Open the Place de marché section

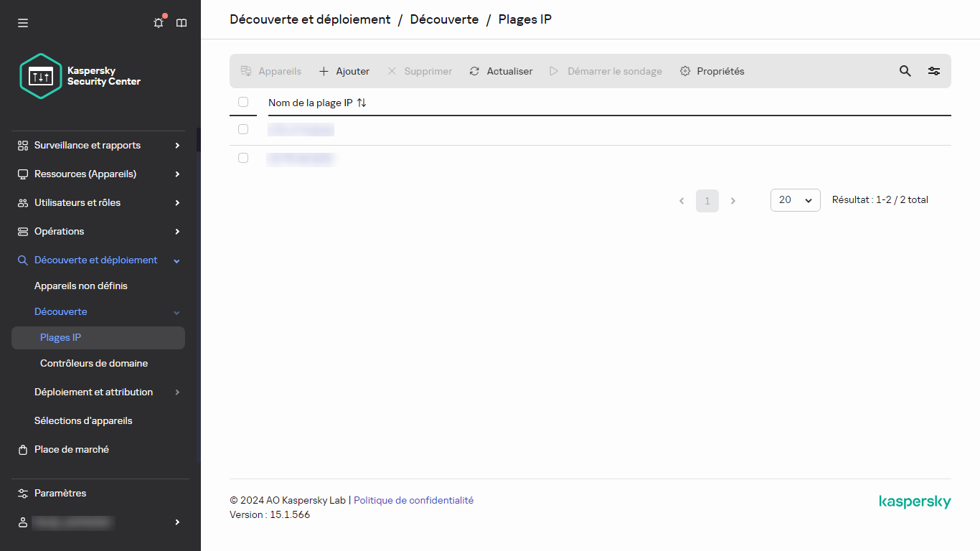click(71, 449)
